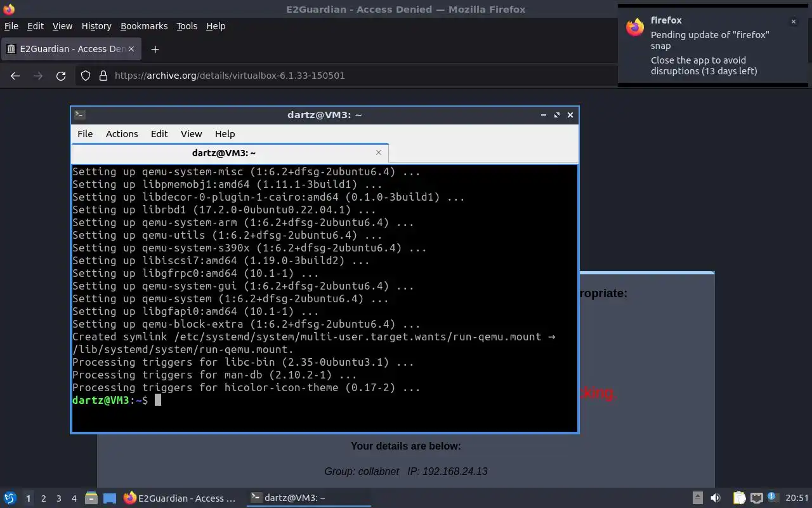
Task: Open the wired network tray icon
Action: (756, 498)
